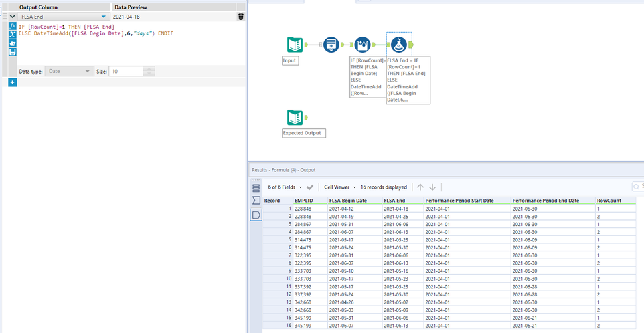
Task: Increase the Size value stepper
Action: coord(149,69)
